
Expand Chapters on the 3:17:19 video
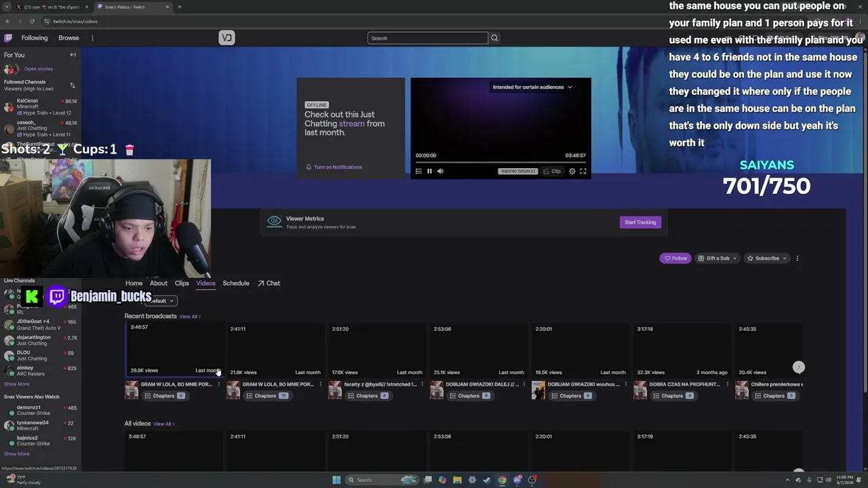(673, 396)
